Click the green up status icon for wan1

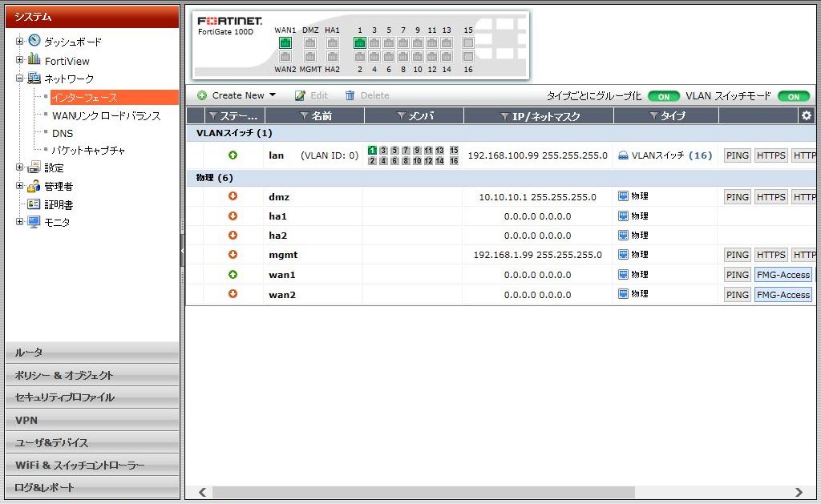pos(233,275)
